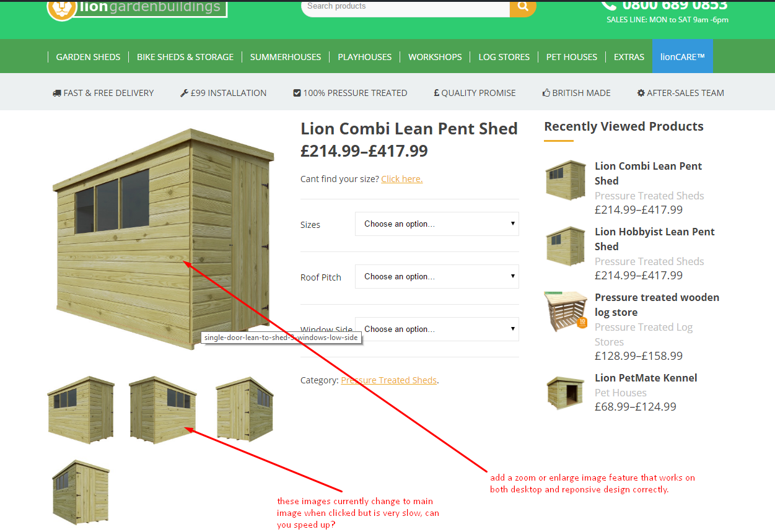The width and height of the screenshot is (775, 532).
Task: Open the Pressure Treated Sheds category link
Action: click(x=388, y=380)
